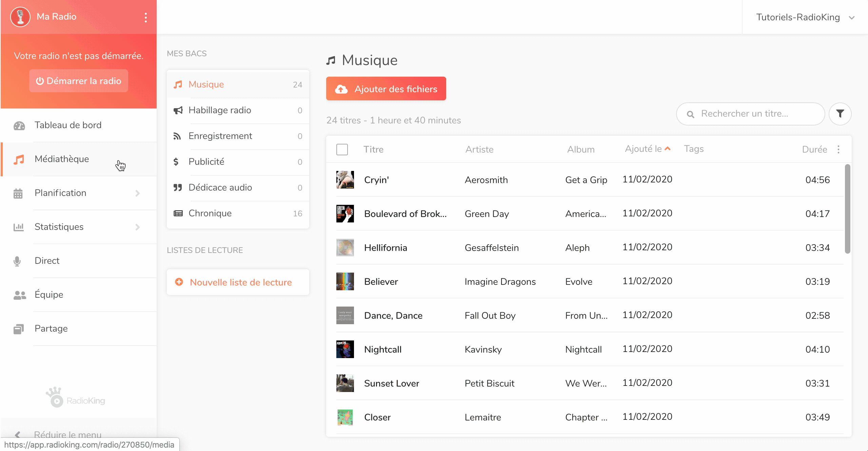This screenshot has height=451, width=868.
Task: Click the Chronique newspaper icon
Action: click(178, 213)
